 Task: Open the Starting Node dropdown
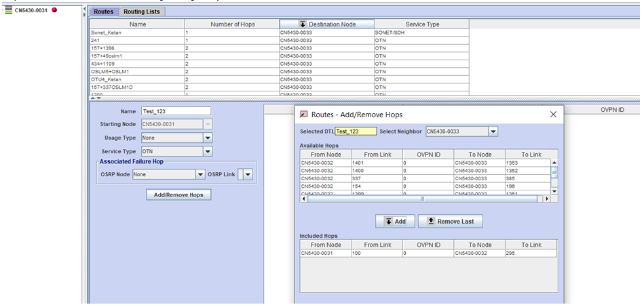pyautogui.click(x=208, y=124)
